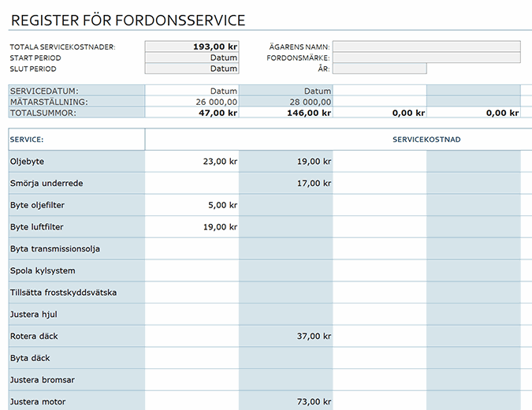Viewport: 532px width, 410px height.
Task: Select the Start period Datum cell
Action: pos(192,58)
